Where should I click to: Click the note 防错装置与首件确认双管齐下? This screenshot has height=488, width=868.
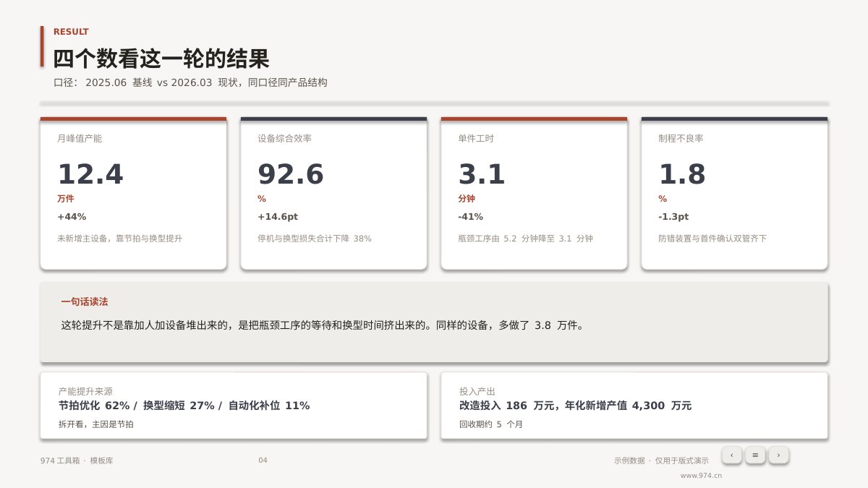[x=712, y=238]
